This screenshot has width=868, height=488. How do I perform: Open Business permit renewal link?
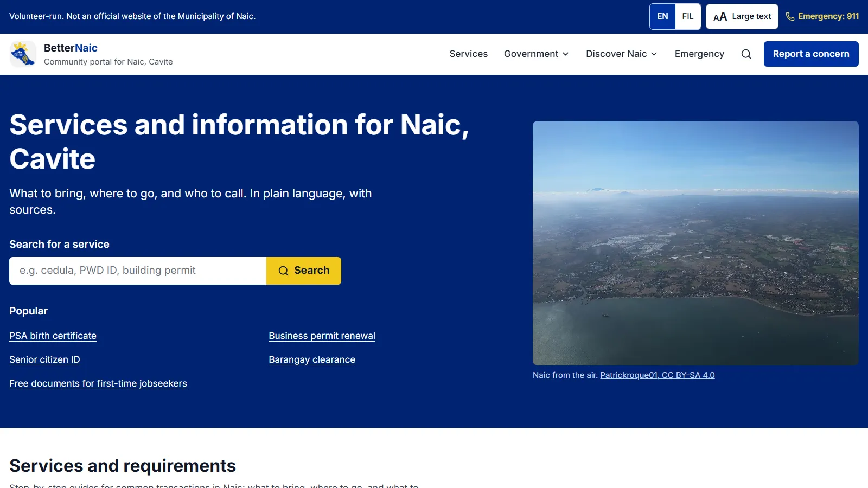click(x=322, y=336)
